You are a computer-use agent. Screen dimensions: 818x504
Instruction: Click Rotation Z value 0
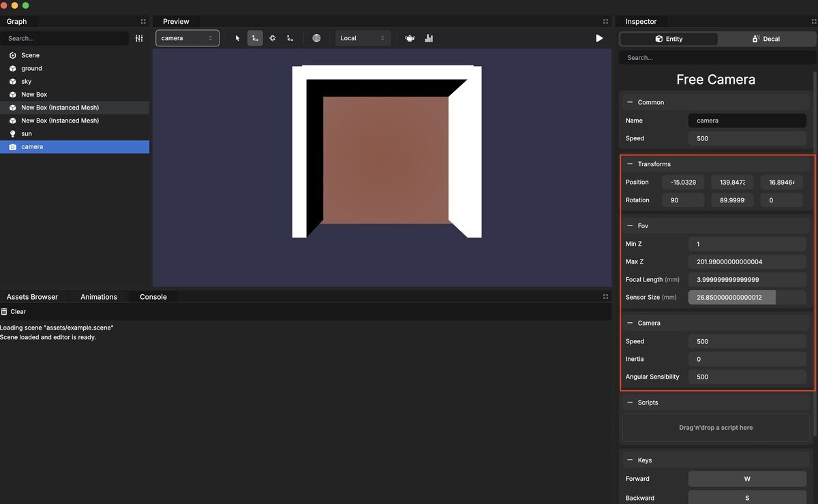pyautogui.click(x=781, y=200)
